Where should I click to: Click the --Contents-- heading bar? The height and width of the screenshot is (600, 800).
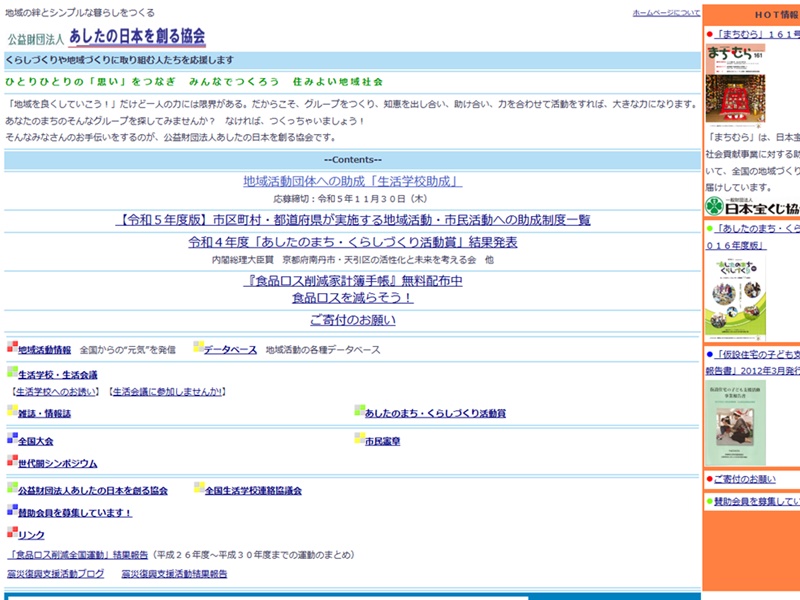353,160
